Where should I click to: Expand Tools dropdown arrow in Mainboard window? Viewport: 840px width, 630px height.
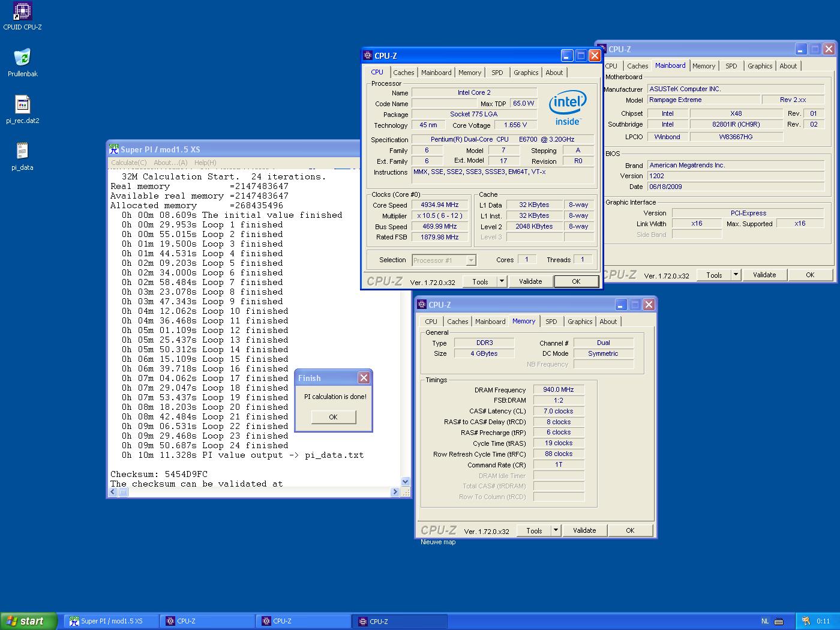pos(736,275)
